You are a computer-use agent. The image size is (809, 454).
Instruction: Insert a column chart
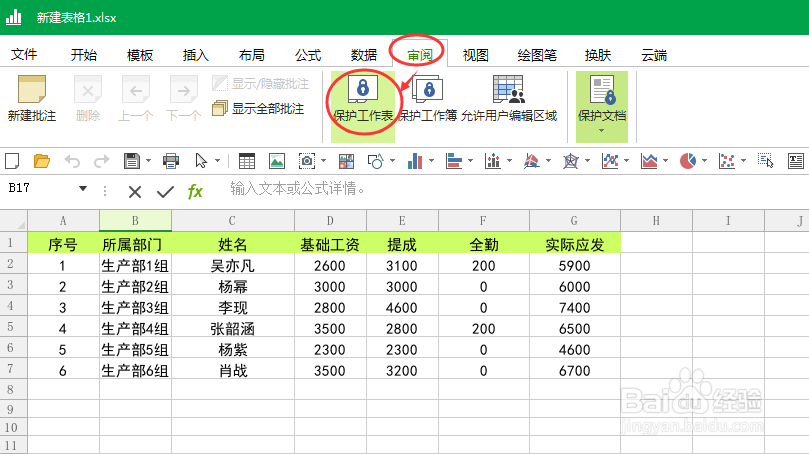point(415,161)
